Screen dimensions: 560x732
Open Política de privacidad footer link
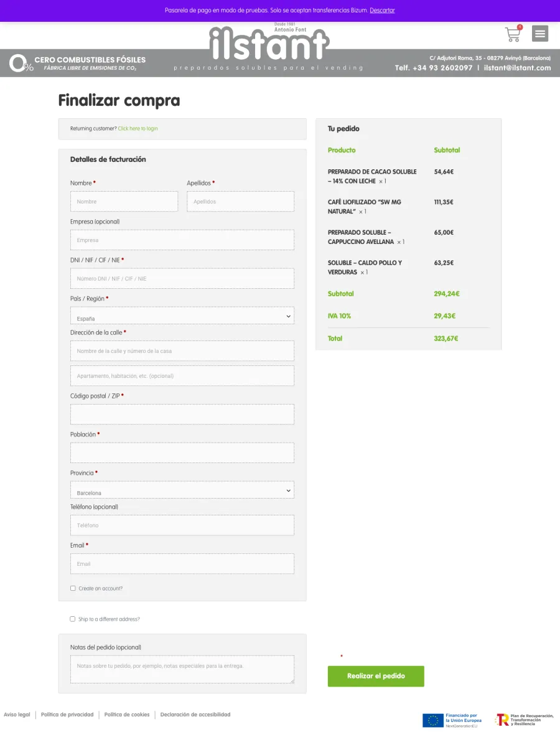(67, 715)
